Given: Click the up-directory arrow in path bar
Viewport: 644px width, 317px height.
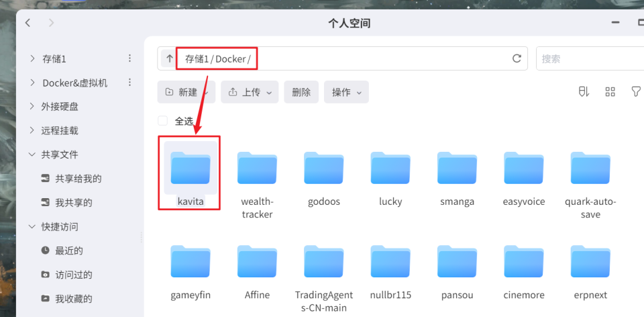Looking at the screenshot, I should point(169,58).
